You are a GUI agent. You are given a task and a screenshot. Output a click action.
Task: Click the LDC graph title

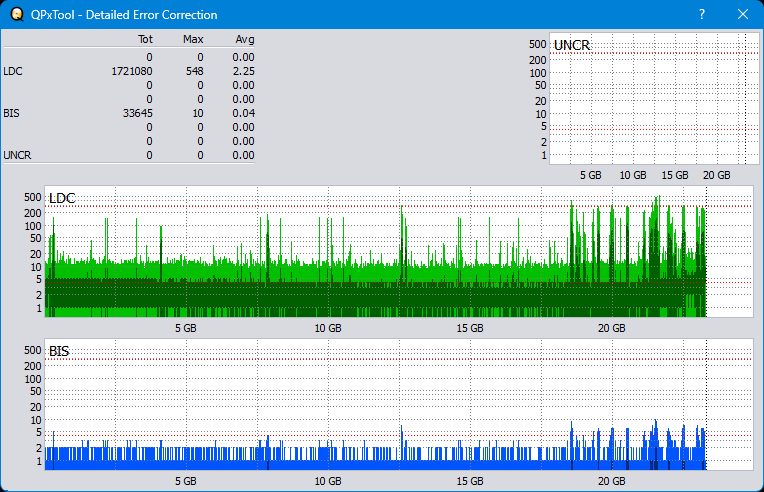click(62, 198)
